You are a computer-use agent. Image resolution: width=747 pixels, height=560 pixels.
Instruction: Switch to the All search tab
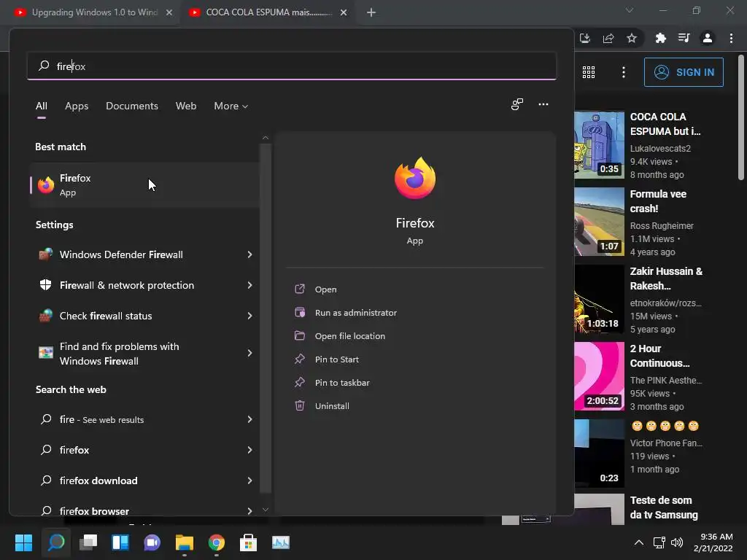(x=42, y=106)
